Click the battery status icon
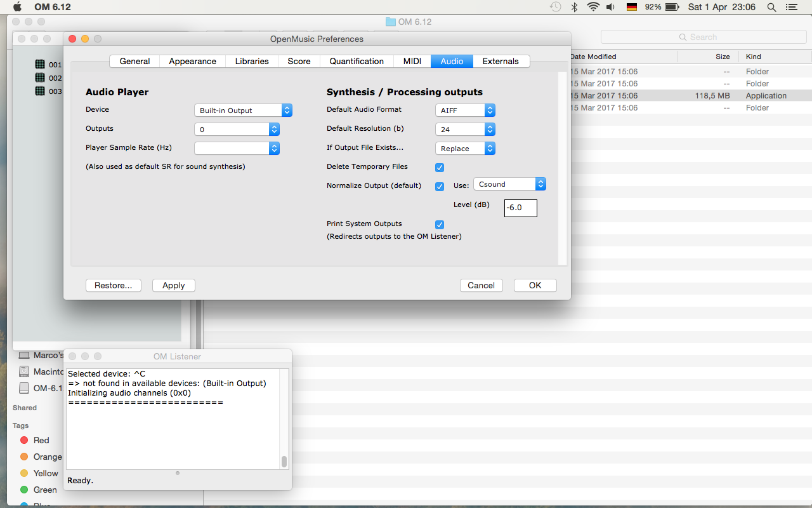This screenshot has width=812, height=508. [x=671, y=7]
